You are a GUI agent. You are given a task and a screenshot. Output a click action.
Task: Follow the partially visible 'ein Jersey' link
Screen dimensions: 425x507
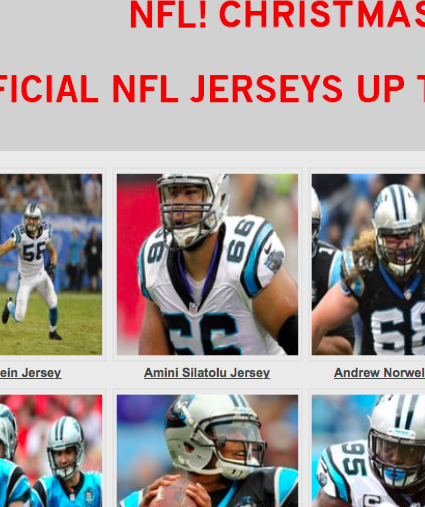tap(30, 373)
